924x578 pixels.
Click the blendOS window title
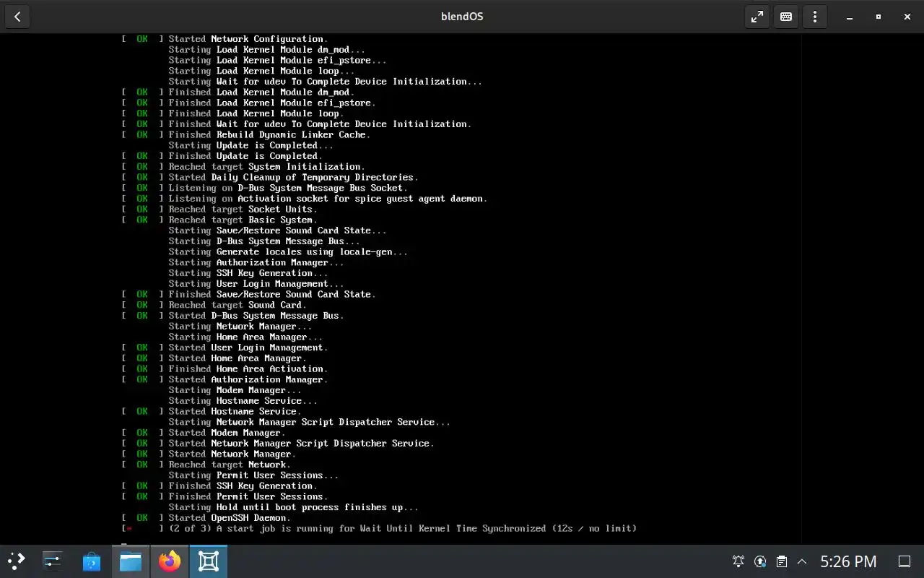pyautogui.click(x=462, y=17)
